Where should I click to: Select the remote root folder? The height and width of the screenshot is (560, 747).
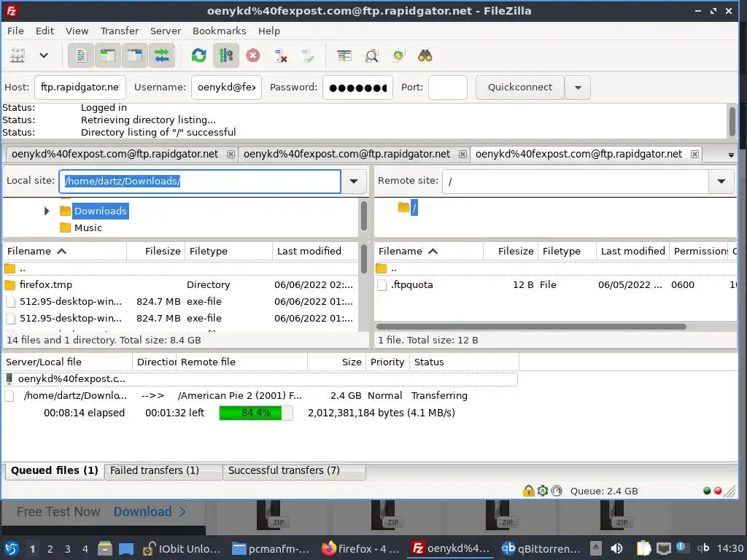[x=414, y=207]
